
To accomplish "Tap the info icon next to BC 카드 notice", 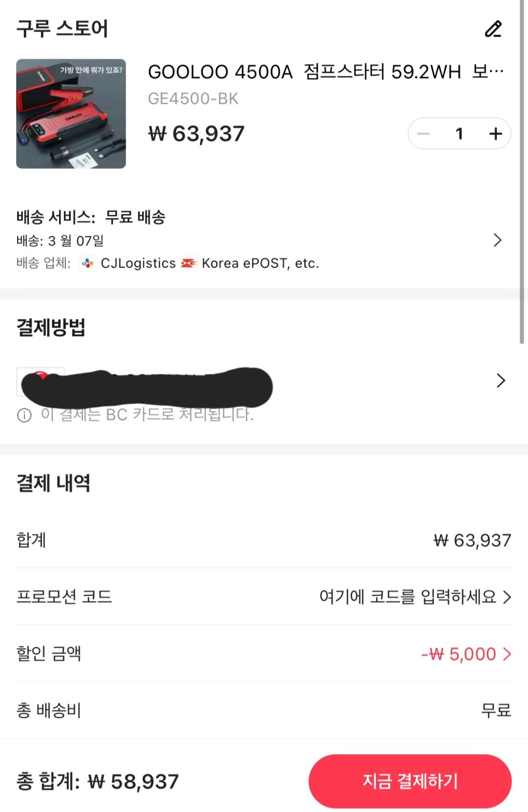I will [24, 415].
